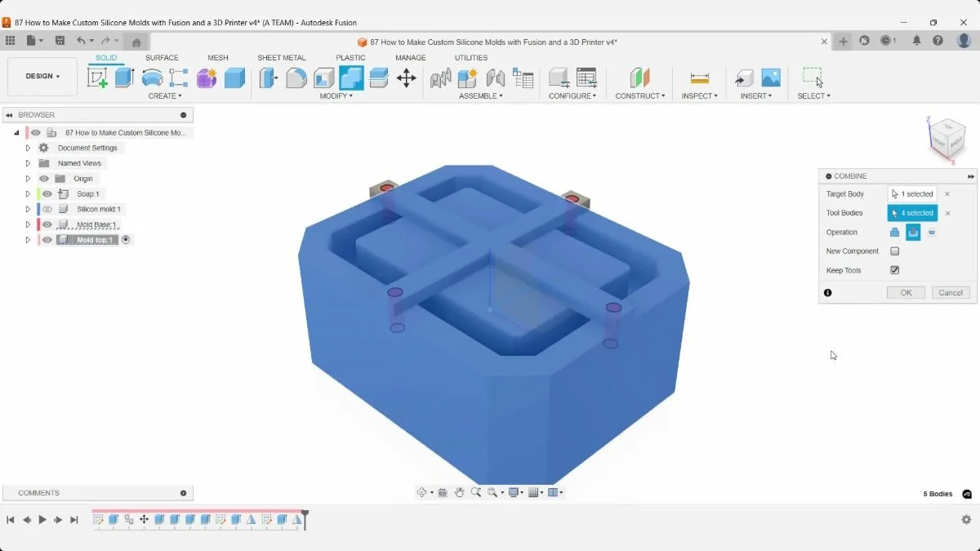This screenshot has height=551, width=980.
Task: Open the ASSEMBLE dropdown menu
Action: point(481,96)
